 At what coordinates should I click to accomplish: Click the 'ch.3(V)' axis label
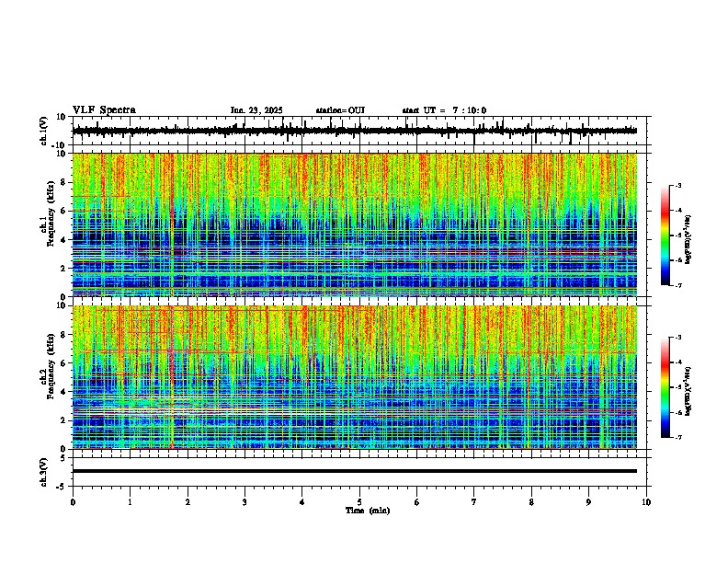coord(44,473)
